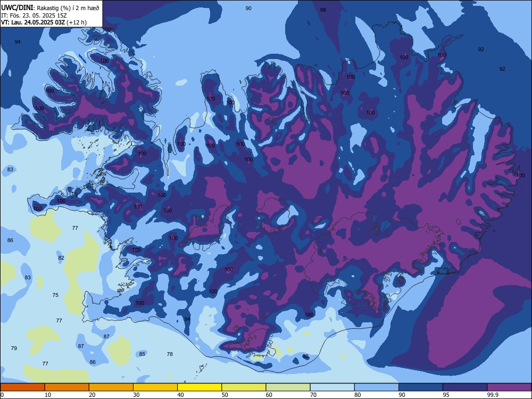Select the 10–20 orange legend swatch
Screen dimensions: 532x399
pyautogui.click(x=67, y=387)
